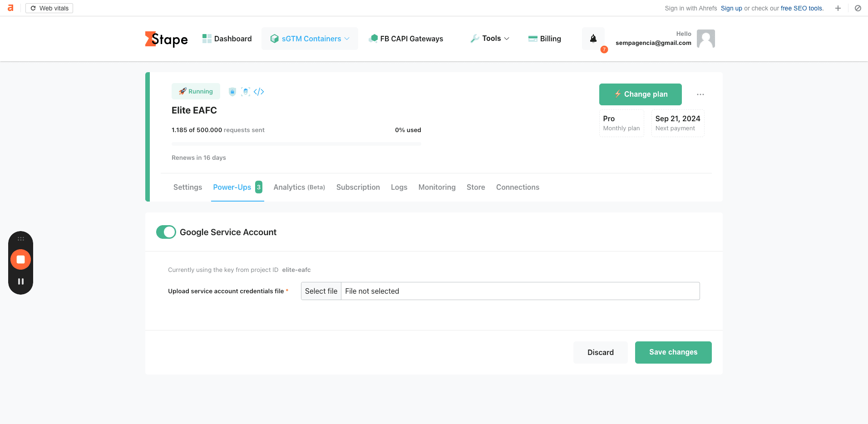868x424 pixels.
Task: Go to the Billing page
Action: coord(545,39)
